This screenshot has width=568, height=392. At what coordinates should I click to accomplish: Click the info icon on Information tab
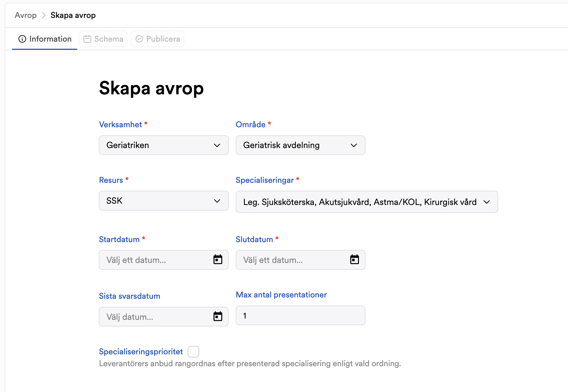(x=22, y=39)
